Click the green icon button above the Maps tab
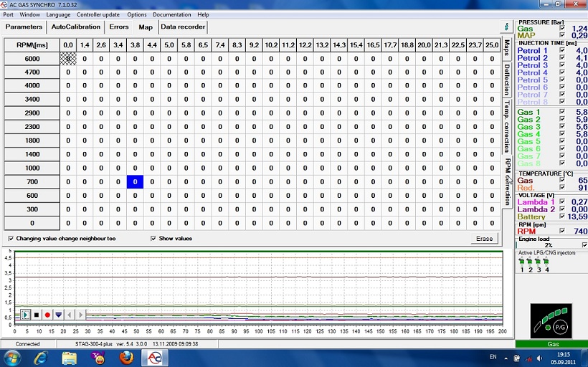The width and height of the screenshot is (588, 367). 507,27
